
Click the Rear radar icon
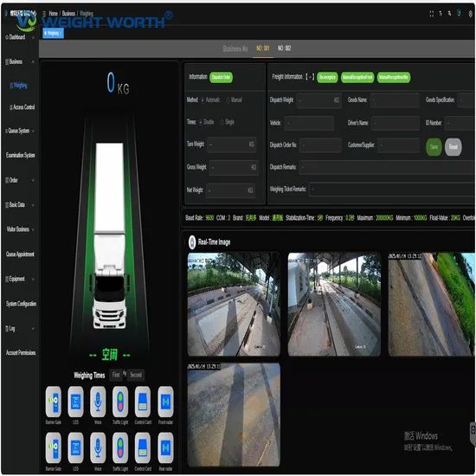[166, 448]
